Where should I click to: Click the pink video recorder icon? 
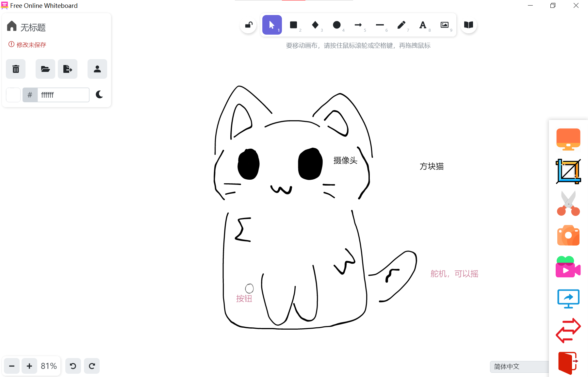(568, 267)
